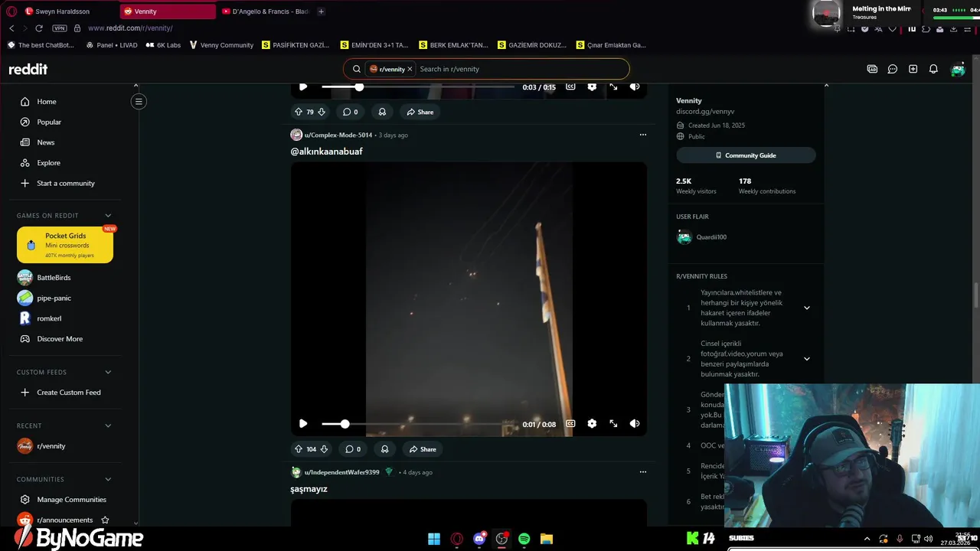Image resolution: width=980 pixels, height=551 pixels.
Task: Mute the 0:08 video
Action: coord(635,423)
